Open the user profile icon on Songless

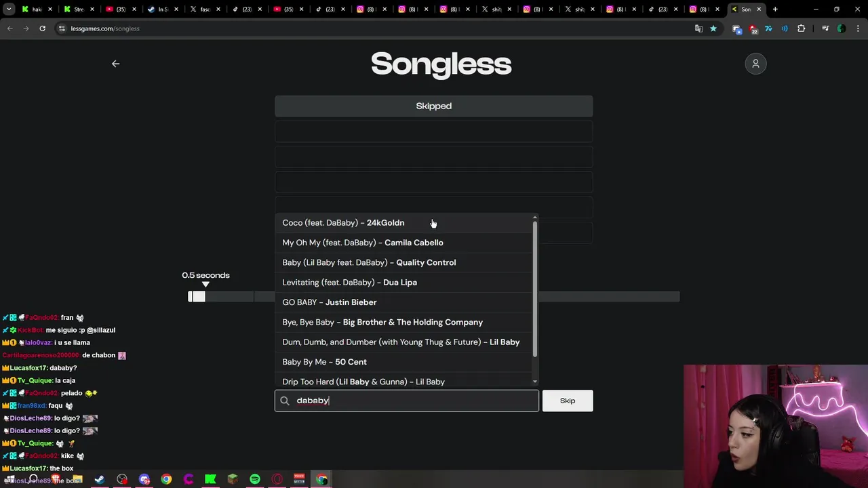click(755, 64)
